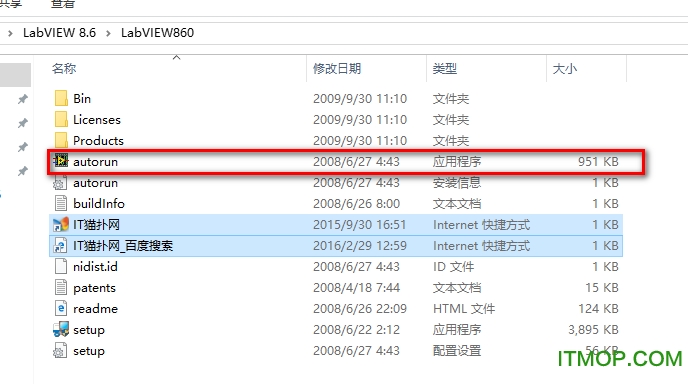Sort files by the 大小 column header
This screenshot has width=688, height=384.
pos(565,68)
